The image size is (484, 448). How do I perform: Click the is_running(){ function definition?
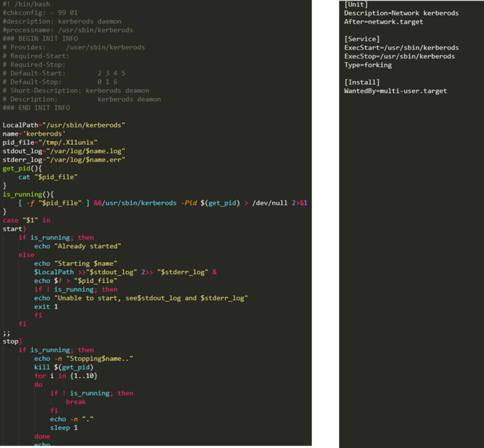pyautogui.click(x=28, y=194)
